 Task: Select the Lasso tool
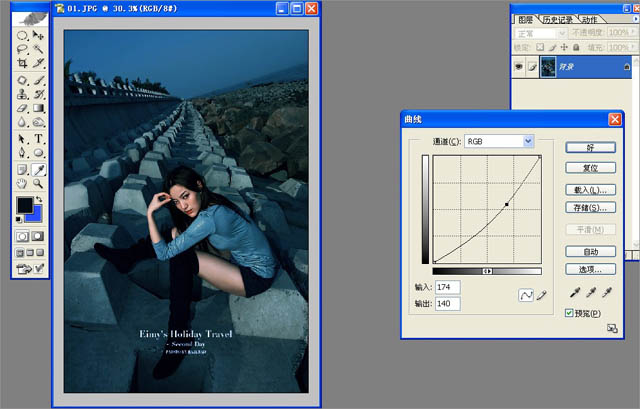[x=22, y=47]
